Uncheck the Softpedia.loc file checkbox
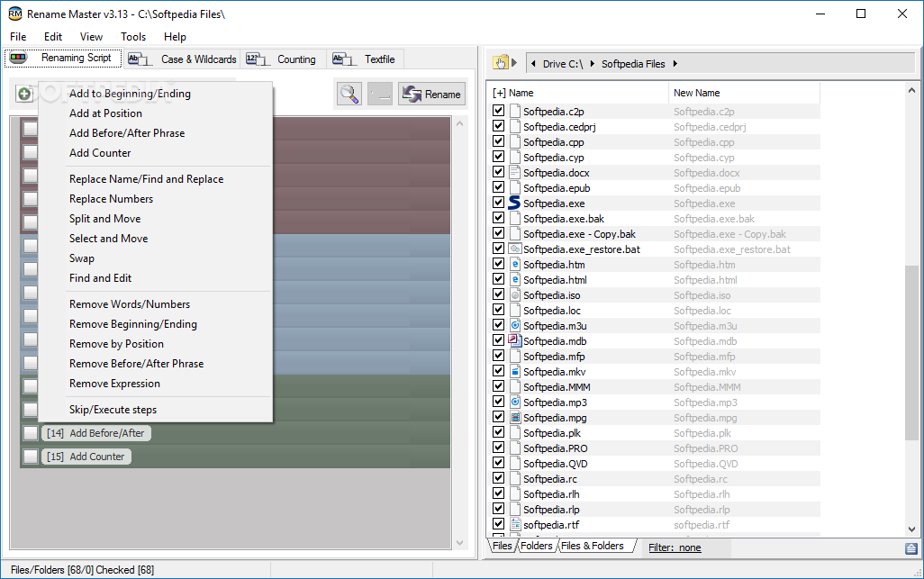 (499, 310)
